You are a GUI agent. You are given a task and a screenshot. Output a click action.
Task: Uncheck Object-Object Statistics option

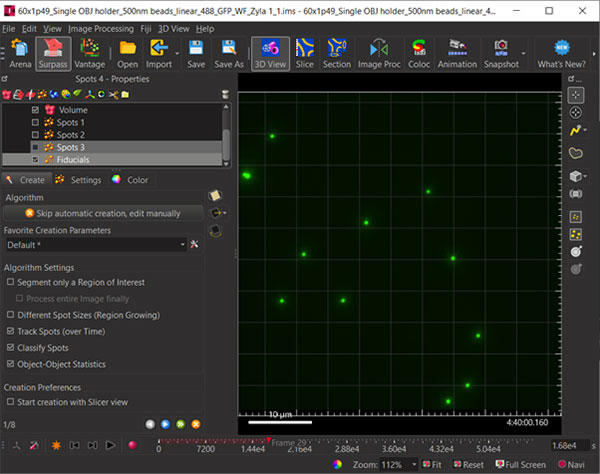point(11,363)
